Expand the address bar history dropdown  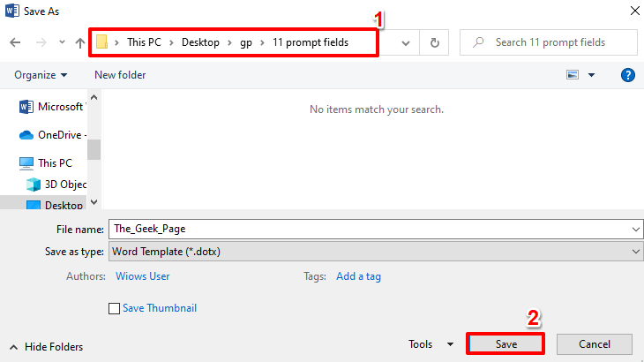point(406,42)
